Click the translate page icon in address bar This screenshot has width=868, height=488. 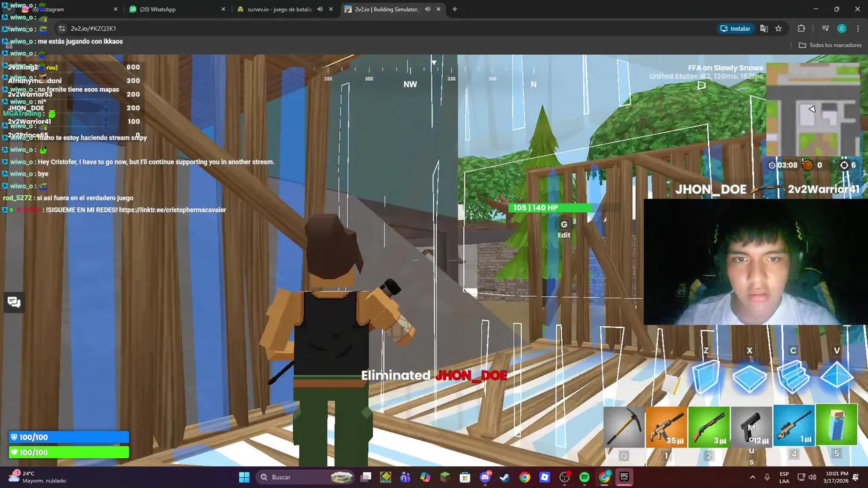[764, 28]
